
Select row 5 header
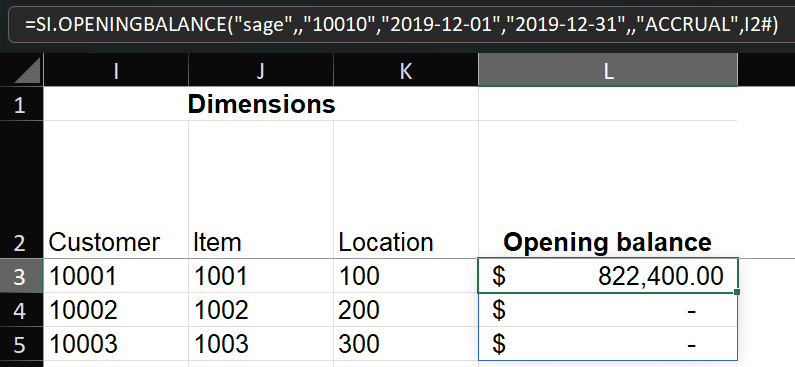pyautogui.click(x=21, y=344)
